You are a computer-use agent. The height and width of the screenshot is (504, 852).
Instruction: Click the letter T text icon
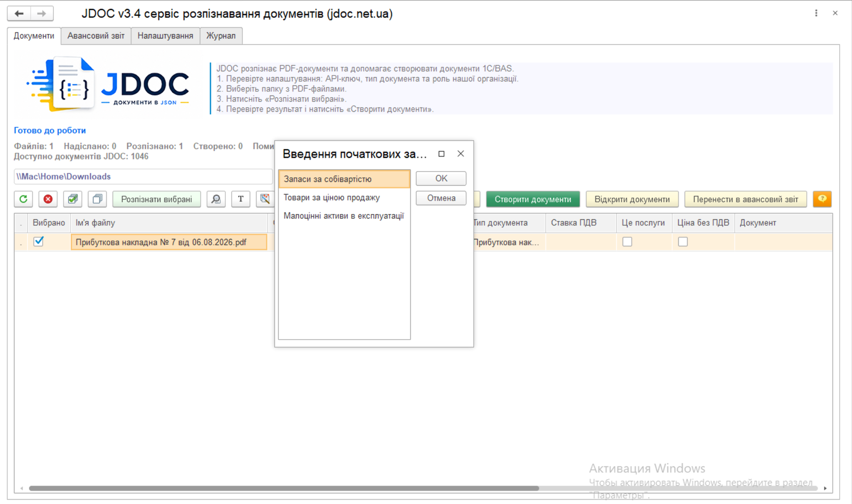240,199
